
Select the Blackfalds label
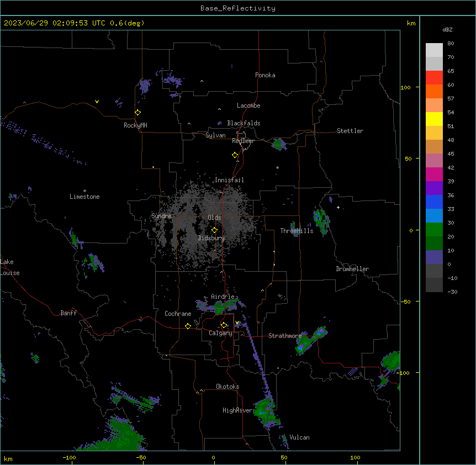tap(244, 123)
